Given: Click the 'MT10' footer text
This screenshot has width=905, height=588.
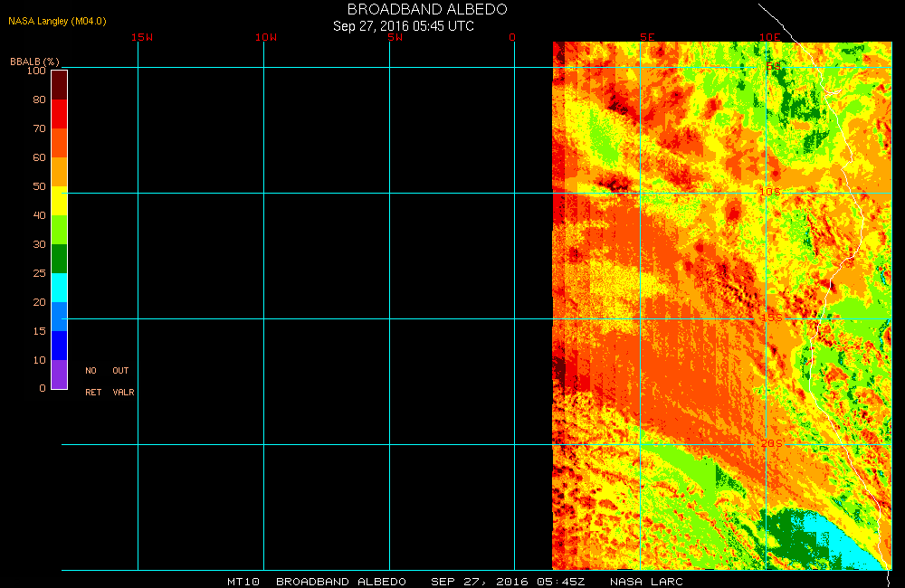Looking at the screenshot, I should point(243,582).
